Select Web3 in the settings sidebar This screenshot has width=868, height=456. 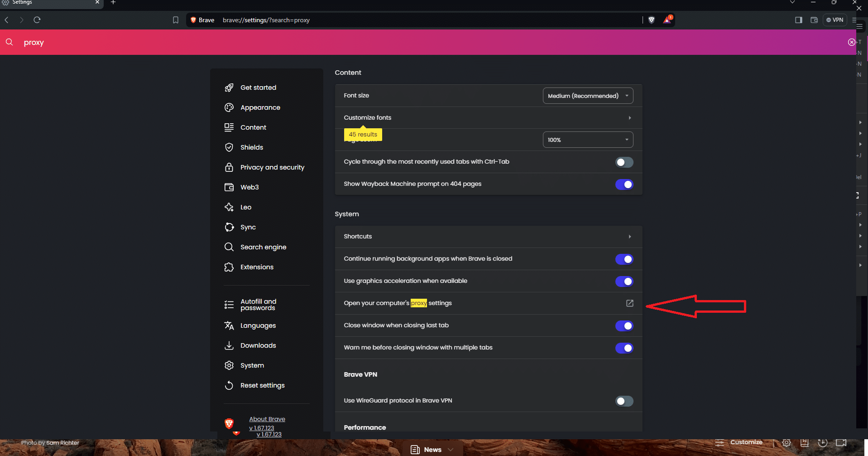pos(249,187)
